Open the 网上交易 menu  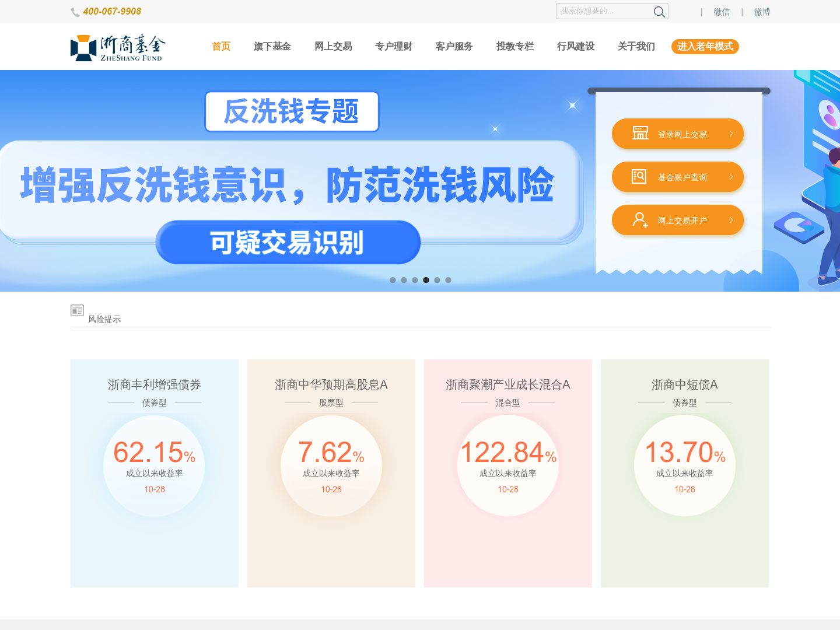pyautogui.click(x=333, y=47)
